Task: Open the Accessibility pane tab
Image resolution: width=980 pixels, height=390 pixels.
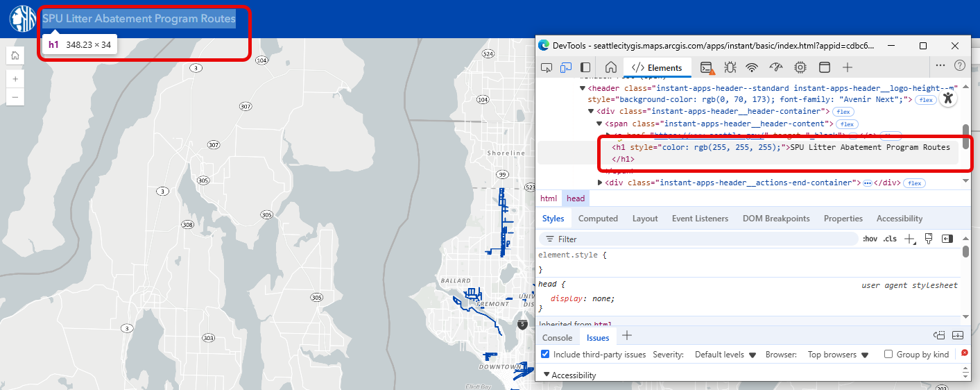Action: (x=900, y=219)
